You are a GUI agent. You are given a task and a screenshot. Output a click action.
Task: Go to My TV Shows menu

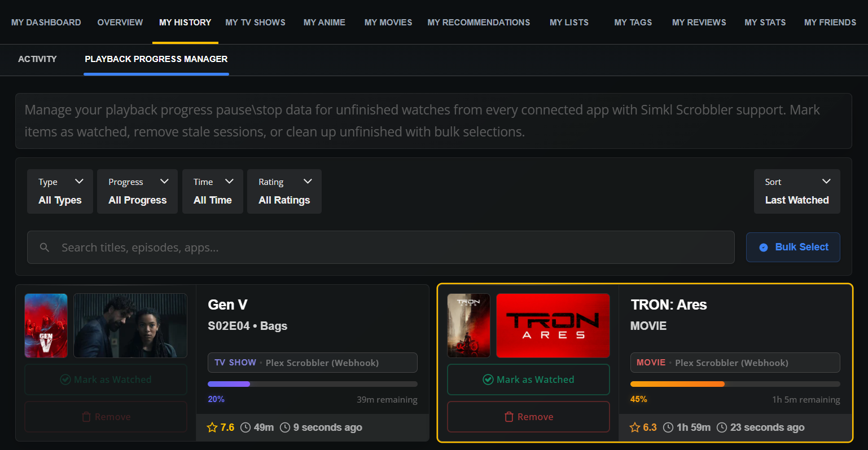pyautogui.click(x=255, y=23)
